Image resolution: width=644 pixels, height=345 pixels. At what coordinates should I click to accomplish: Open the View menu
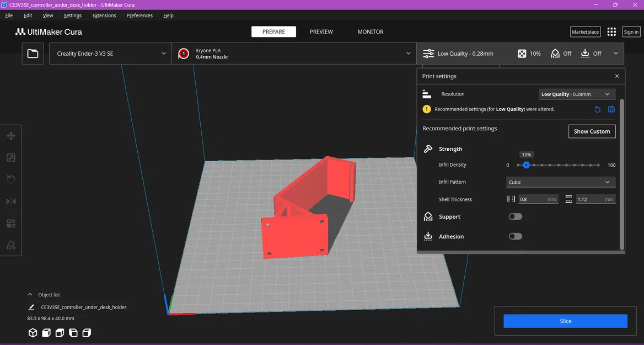tap(48, 15)
